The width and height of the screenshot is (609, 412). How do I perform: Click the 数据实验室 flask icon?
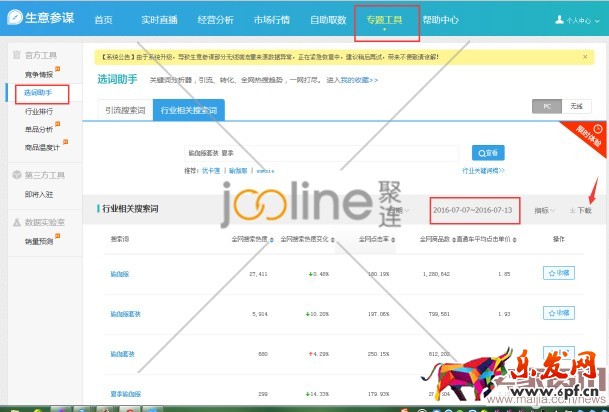[17, 223]
